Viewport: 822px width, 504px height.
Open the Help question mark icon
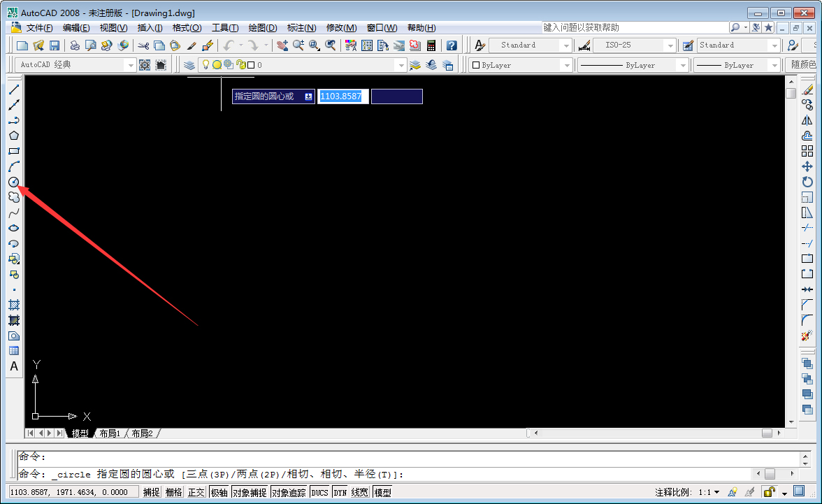point(452,45)
